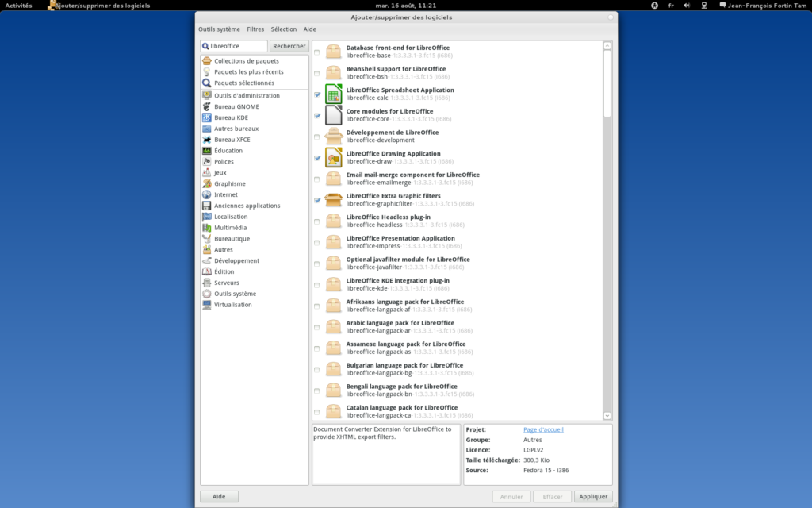Select the Autres bureaux category
The image size is (812, 508).
255,129
